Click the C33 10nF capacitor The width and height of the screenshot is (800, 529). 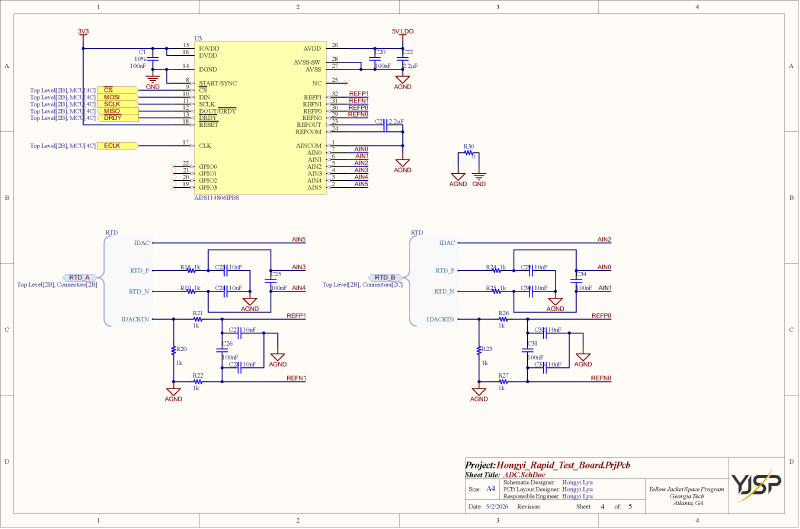coord(546,368)
